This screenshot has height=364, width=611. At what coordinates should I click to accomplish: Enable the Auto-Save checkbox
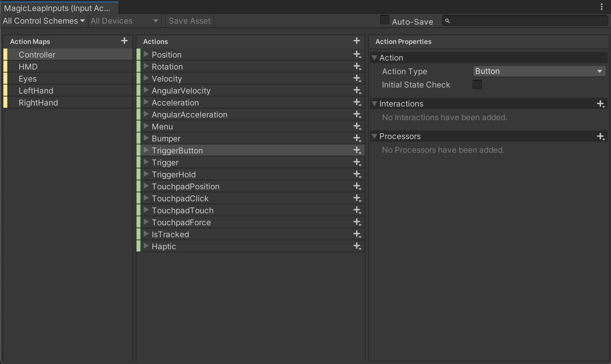coord(385,20)
